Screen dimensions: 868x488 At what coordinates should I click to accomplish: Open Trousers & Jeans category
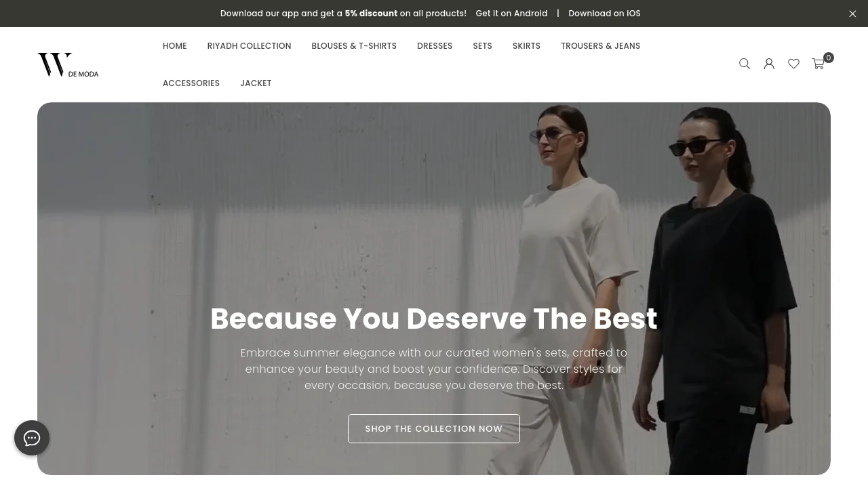(600, 46)
